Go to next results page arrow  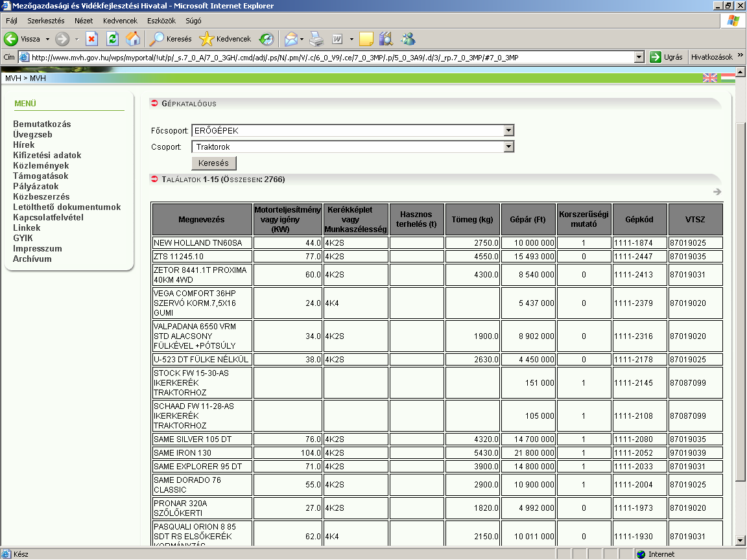click(x=717, y=191)
